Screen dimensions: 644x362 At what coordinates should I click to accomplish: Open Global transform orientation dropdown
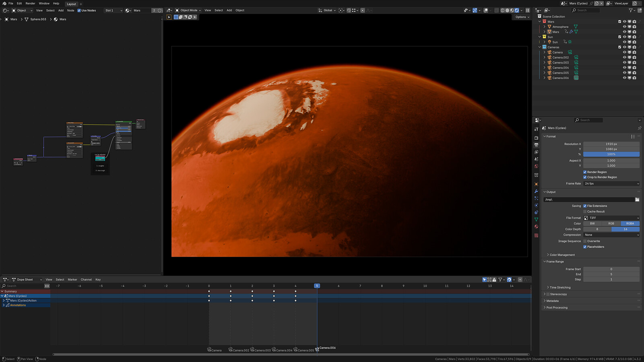327,10
